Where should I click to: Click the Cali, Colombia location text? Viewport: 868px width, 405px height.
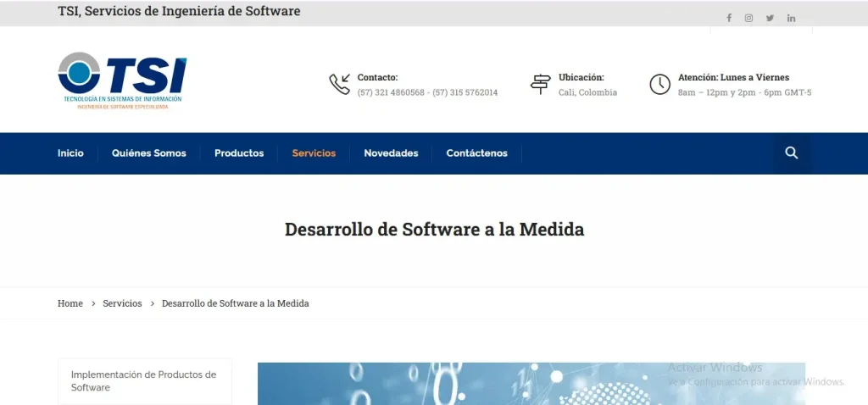point(588,92)
